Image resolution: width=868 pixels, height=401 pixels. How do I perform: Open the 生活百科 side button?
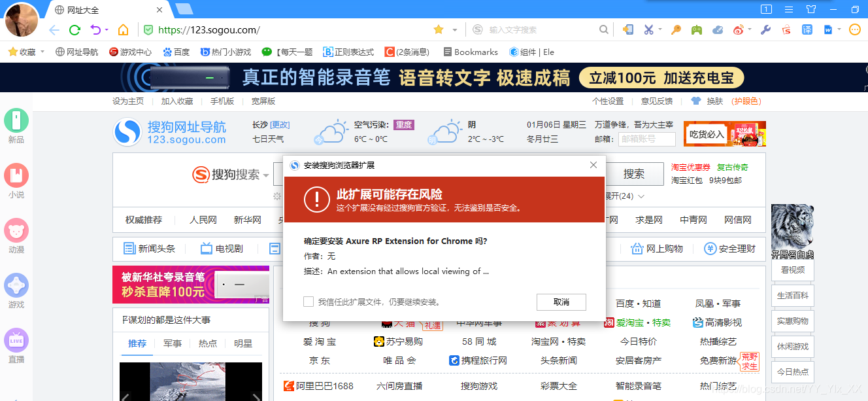pos(793,295)
